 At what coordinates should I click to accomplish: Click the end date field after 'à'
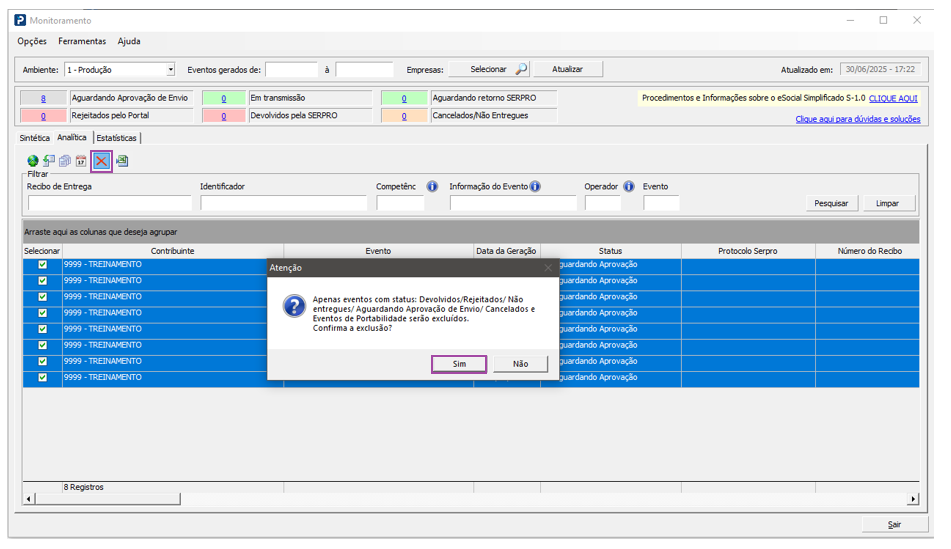point(365,70)
